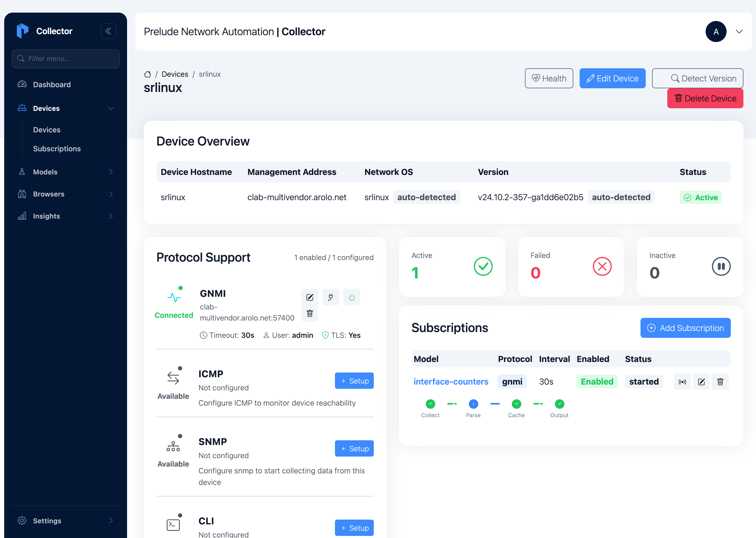Open the interface-counters model link
This screenshot has height=538, width=756.
(451, 382)
